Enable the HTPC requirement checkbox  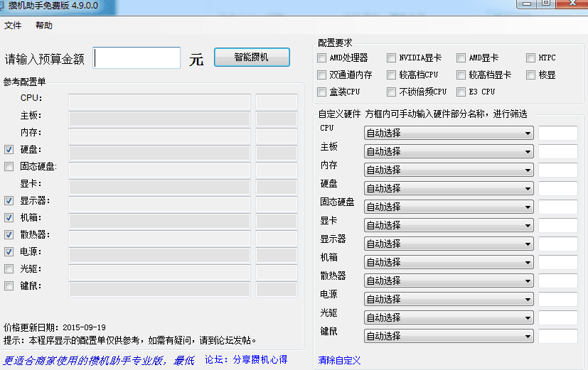(x=531, y=58)
